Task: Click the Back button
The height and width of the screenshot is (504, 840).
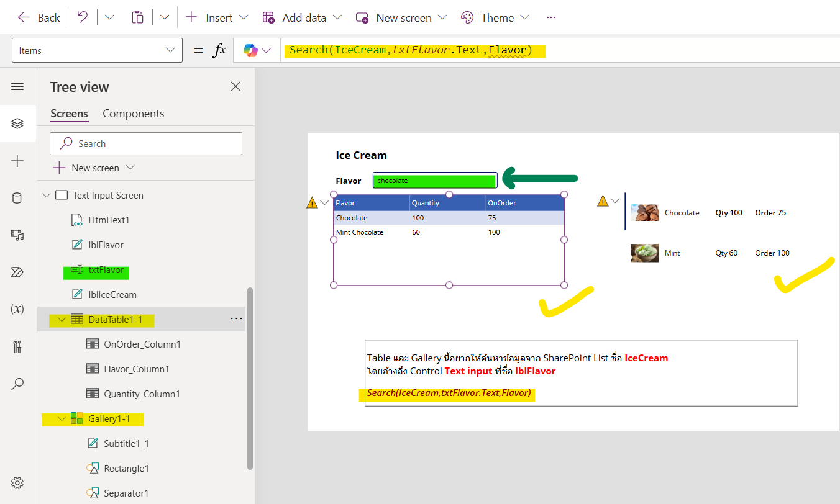Action: (x=38, y=17)
